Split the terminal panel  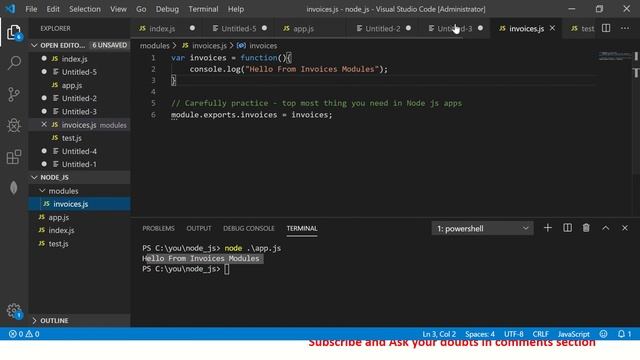567,228
